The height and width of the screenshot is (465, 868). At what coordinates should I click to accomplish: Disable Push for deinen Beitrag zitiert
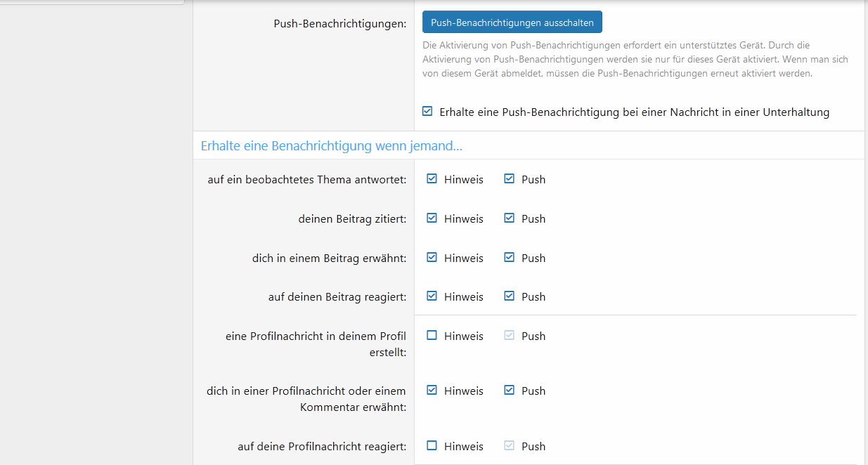click(510, 218)
